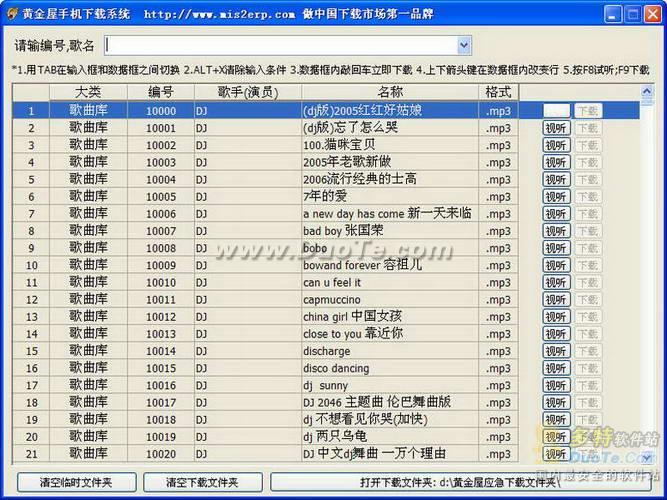Viewport: 667px width, 500px height.
Task: Click 视听 preview button for 忘了怎么哭
Action: [557, 128]
